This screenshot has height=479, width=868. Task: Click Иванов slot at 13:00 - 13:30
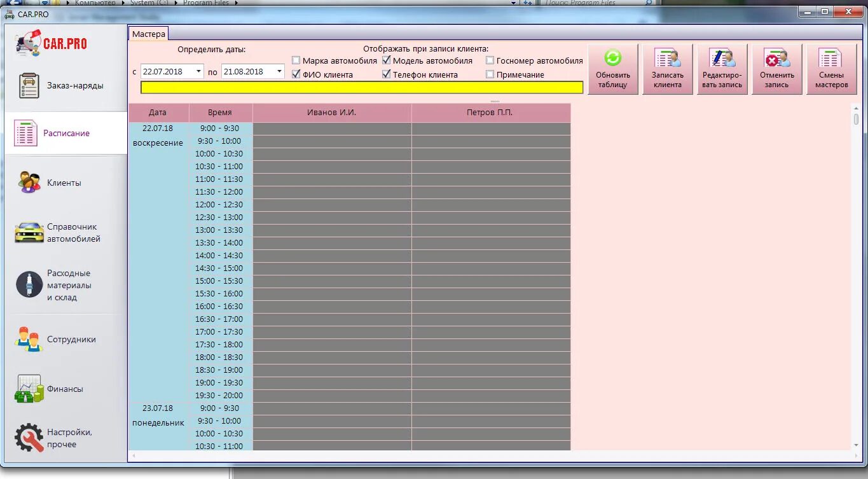tap(332, 230)
